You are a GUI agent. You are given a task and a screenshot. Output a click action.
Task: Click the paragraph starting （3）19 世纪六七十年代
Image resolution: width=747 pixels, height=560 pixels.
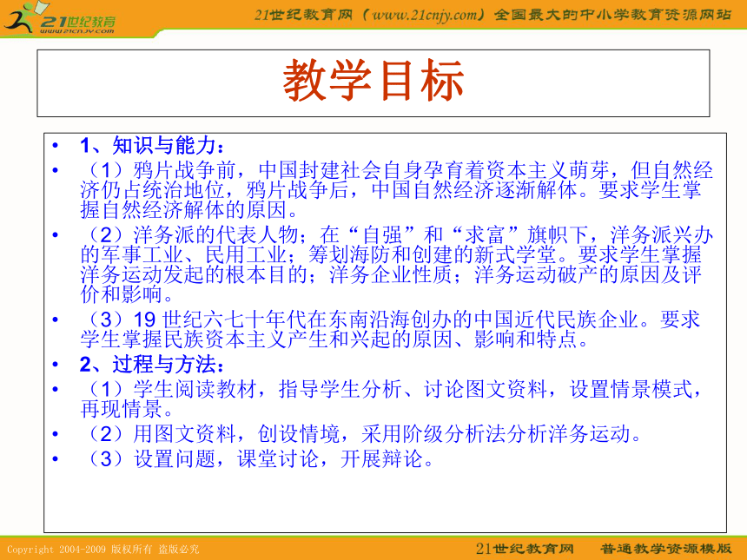[x=391, y=330]
